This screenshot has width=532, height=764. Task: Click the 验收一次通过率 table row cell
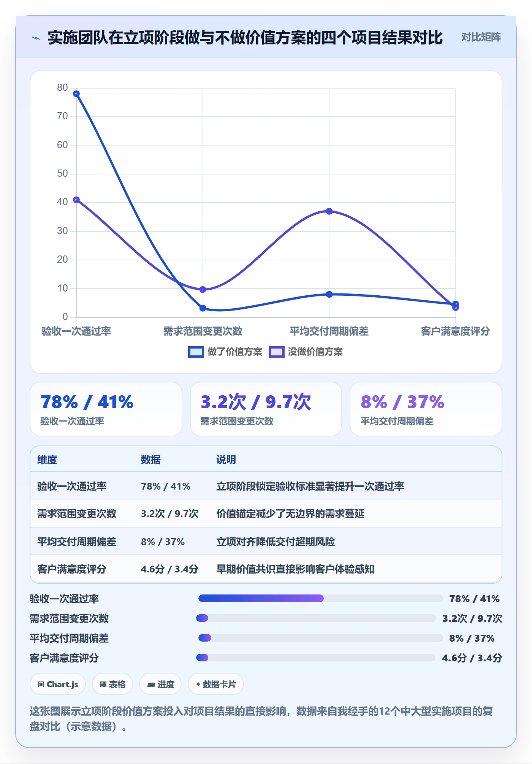click(x=72, y=486)
